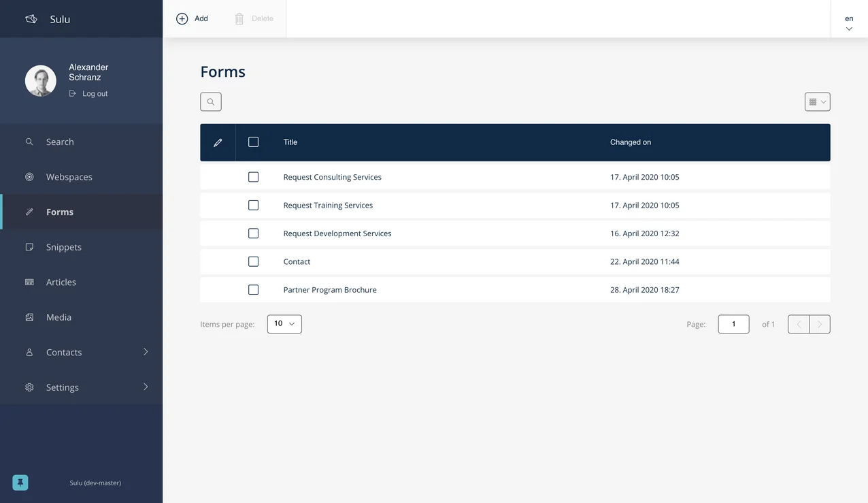
Task: Open the Media library icon
Action: click(x=29, y=317)
